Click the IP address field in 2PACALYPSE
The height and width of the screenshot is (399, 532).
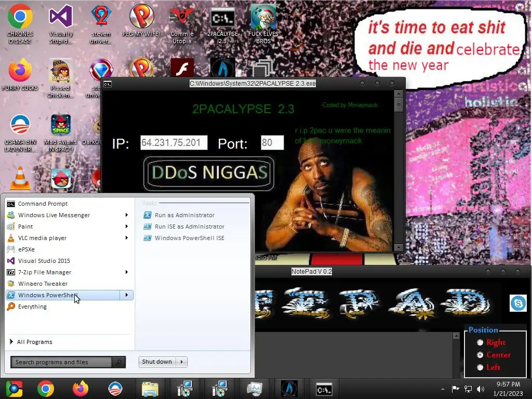[174, 142]
